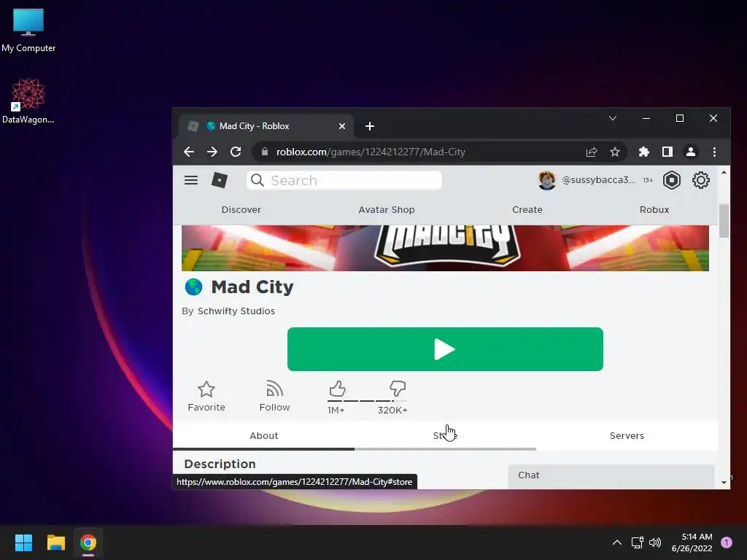
Task: Switch to the About tab
Action: tap(263, 436)
